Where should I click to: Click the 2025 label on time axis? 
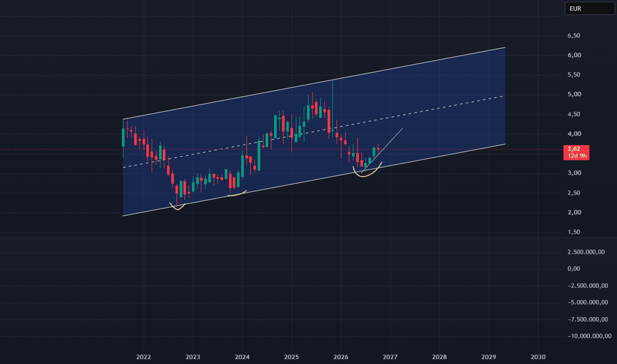point(291,357)
